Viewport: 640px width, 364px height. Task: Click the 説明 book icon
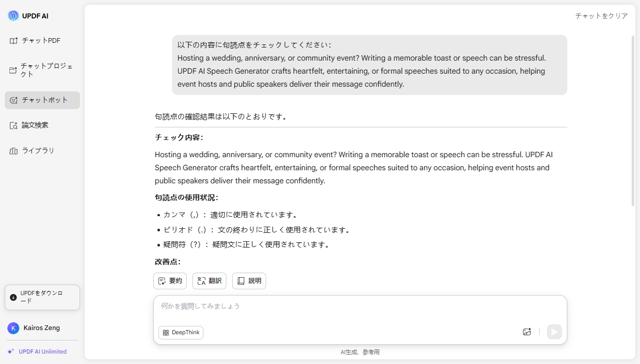(x=241, y=281)
